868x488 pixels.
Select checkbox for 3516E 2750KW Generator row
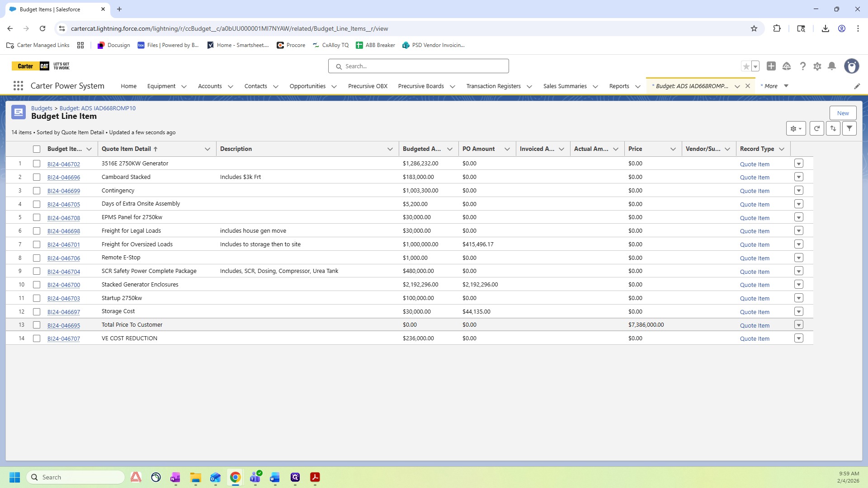point(37,164)
